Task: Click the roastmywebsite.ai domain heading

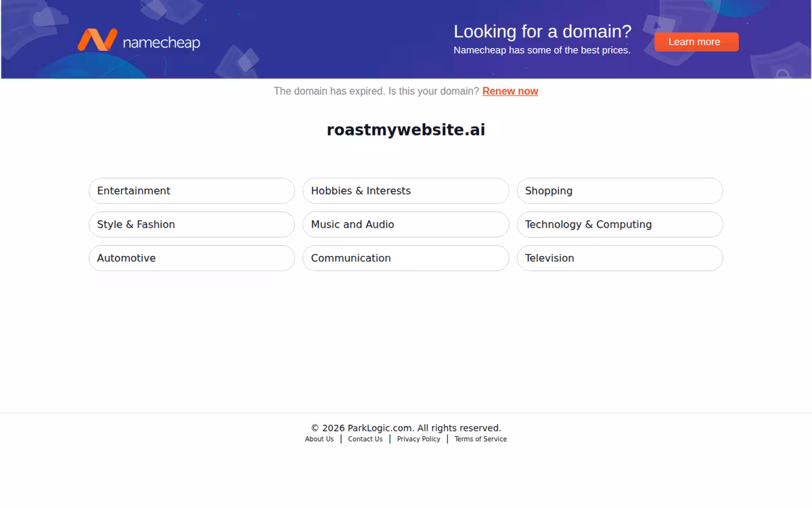Action: 406,130
